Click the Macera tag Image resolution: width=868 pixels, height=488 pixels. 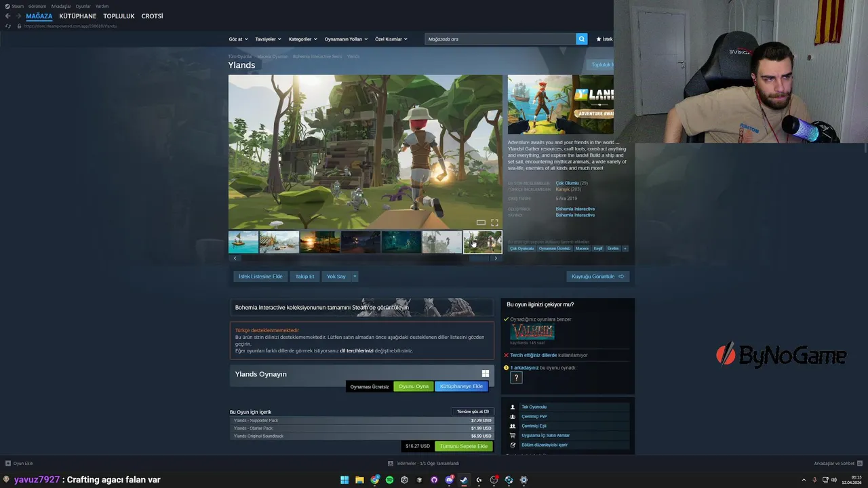pyautogui.click(x=582, y=248)
